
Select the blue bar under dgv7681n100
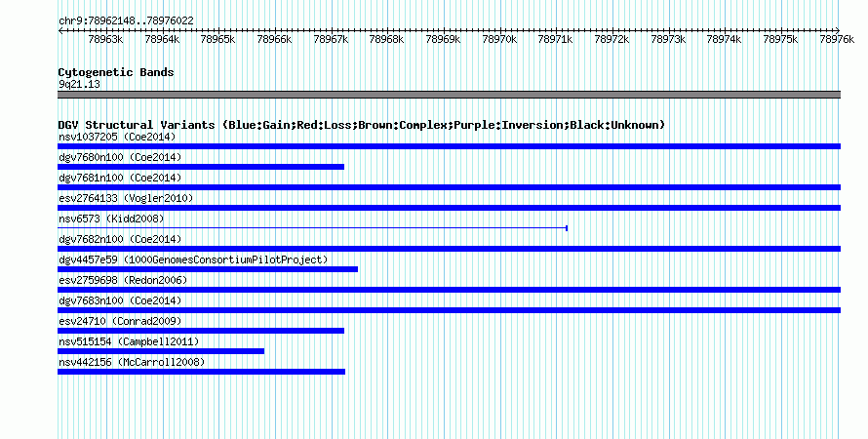point(449,187)
